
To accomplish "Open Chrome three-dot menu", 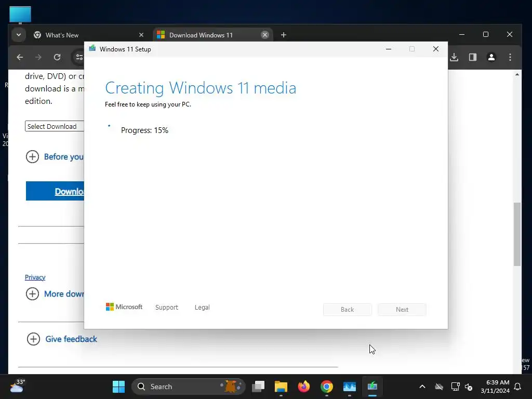I will 510,57.
